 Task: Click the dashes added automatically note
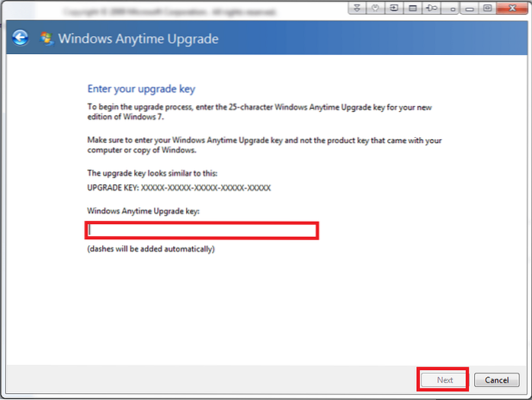(x=151, y=249)
